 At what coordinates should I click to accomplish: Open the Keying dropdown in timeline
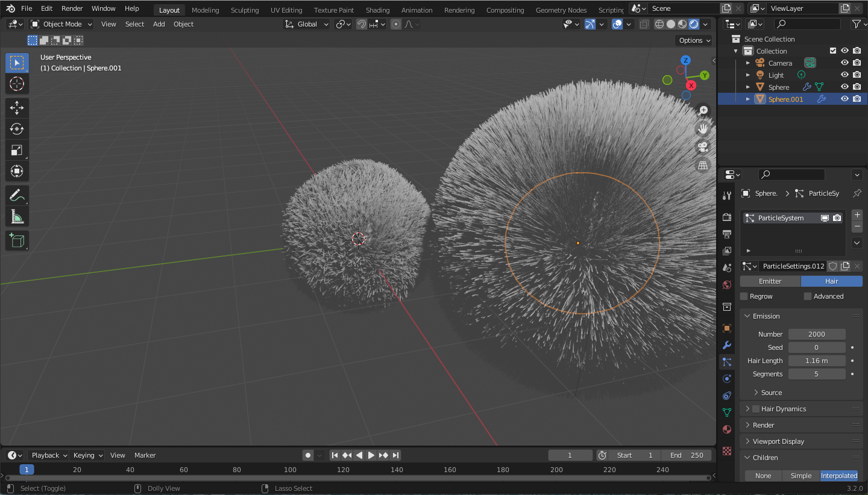88,455
